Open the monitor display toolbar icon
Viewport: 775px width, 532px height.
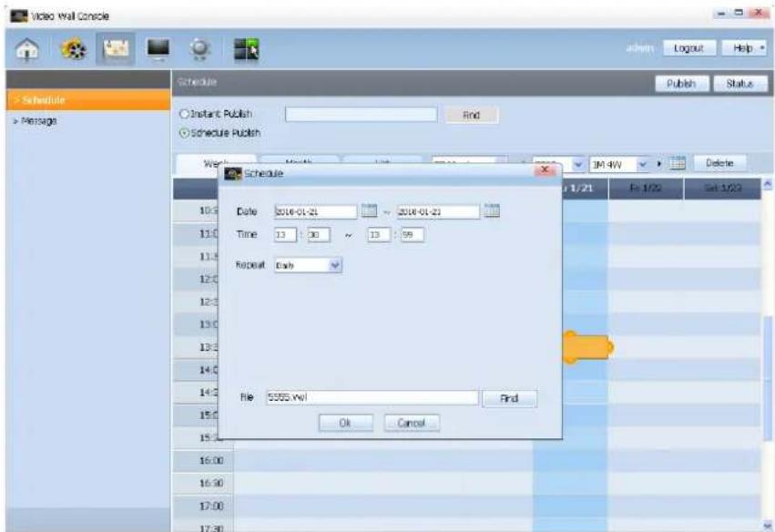(158, 49)
